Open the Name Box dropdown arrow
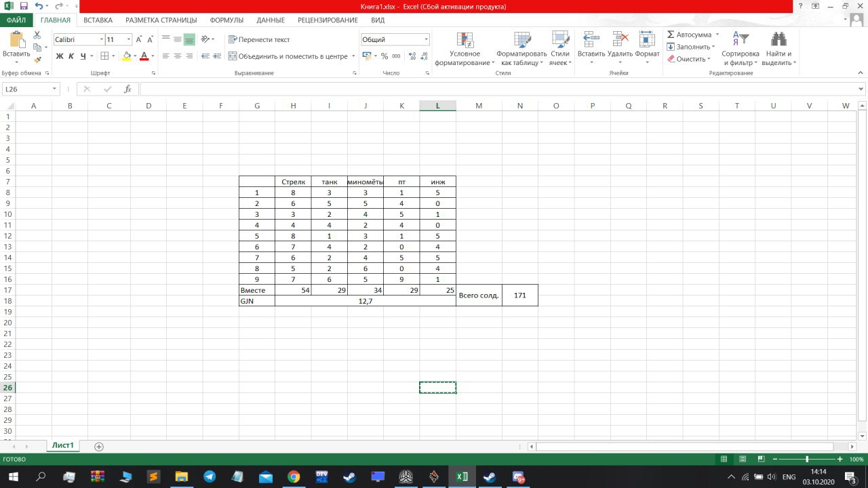Image resolution: width=868 pixels, height=488 pixels. (54, 89)
